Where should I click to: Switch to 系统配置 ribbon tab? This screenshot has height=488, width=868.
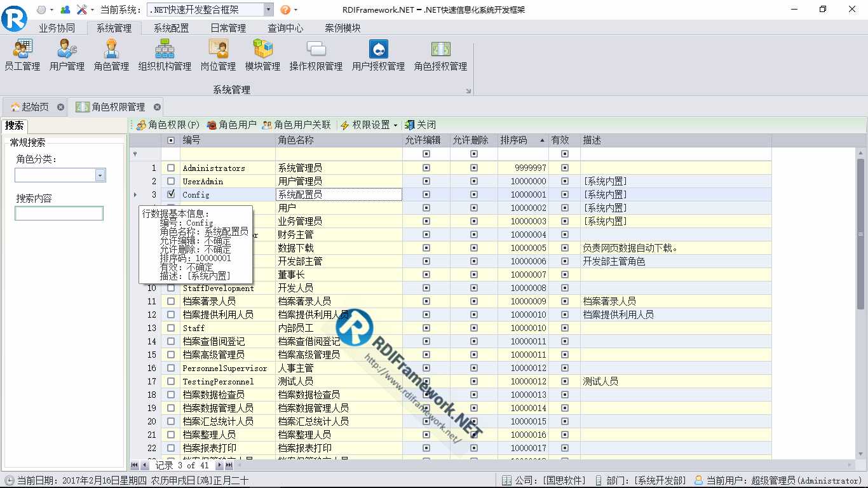[171, 28]
